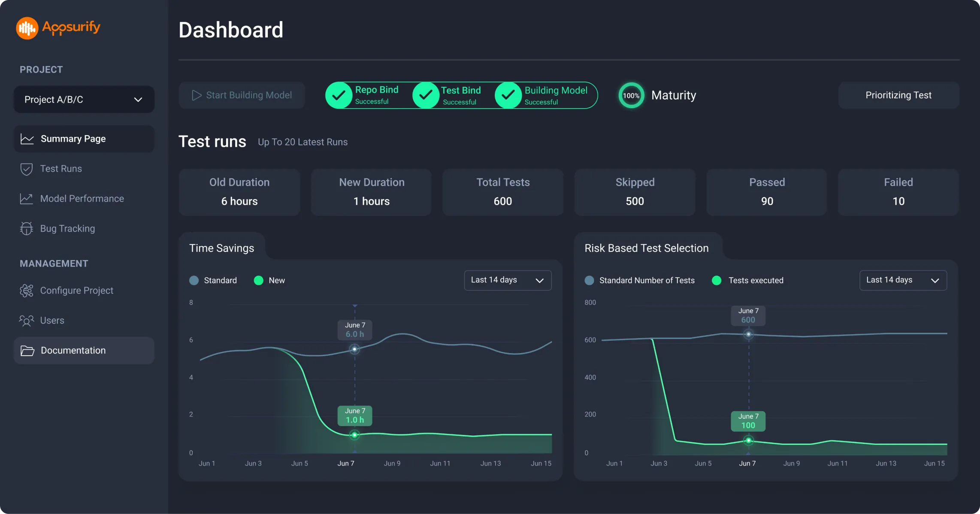Change Risk Based Test Selection date range
The width and height of the screenshot is (980, 514).
[x=903, y=280]
